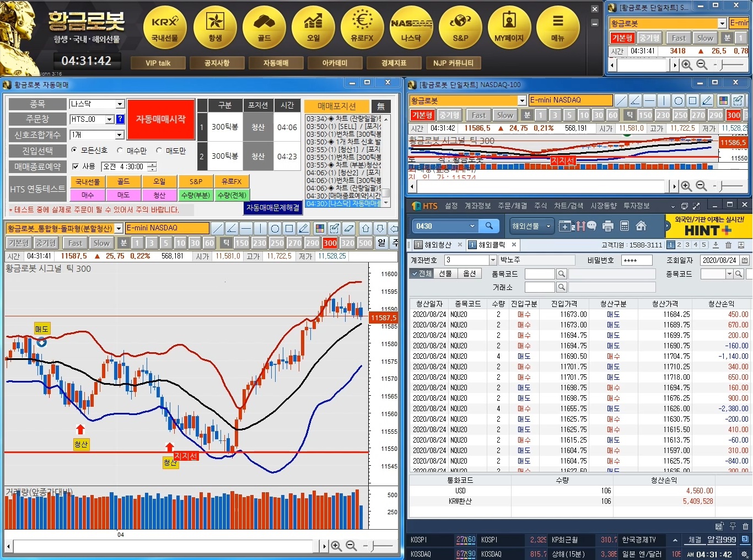Open the 골드 gold bars icon
The image size is (753, 560).
click(264, 28)
